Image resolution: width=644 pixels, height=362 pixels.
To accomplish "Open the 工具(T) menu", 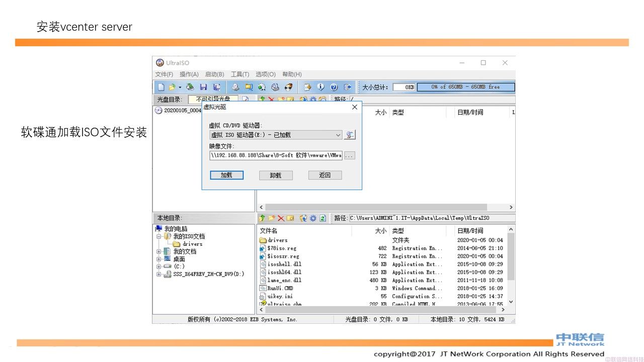I will pyautogui.click(x=240, y=74).
